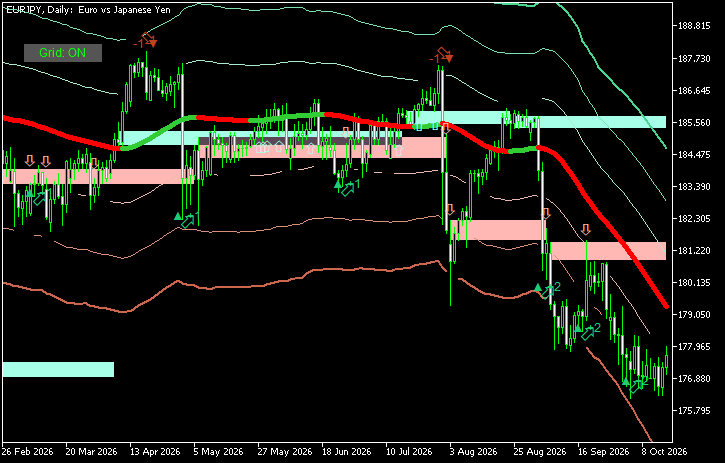Select the green buy arrow labeled 1 below the early-May low

(x=188, y=221)
